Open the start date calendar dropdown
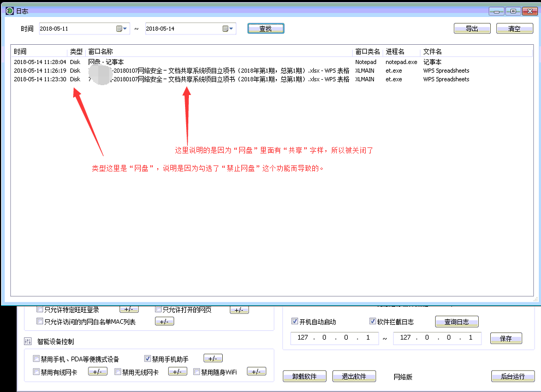Screen dimensions: 541x392 [121, 29]
